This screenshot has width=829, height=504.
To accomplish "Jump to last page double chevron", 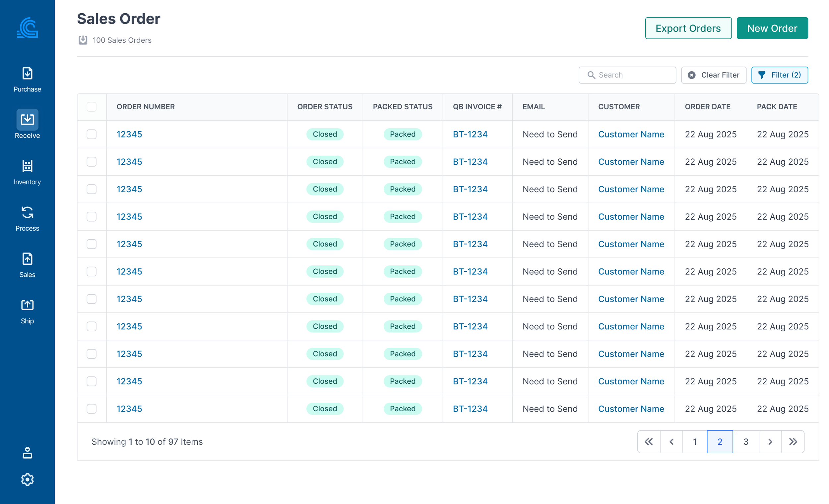I will 792,441.
